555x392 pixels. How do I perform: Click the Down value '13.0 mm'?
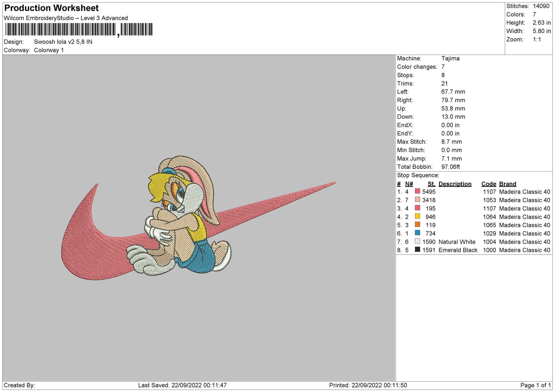click(453, 117)
